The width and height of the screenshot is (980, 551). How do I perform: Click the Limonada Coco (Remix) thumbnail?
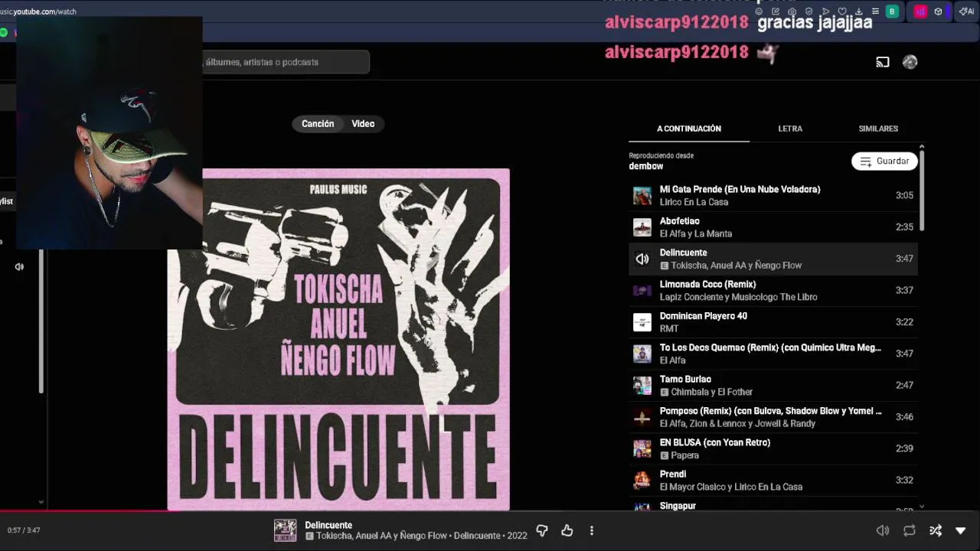(642, 291)
